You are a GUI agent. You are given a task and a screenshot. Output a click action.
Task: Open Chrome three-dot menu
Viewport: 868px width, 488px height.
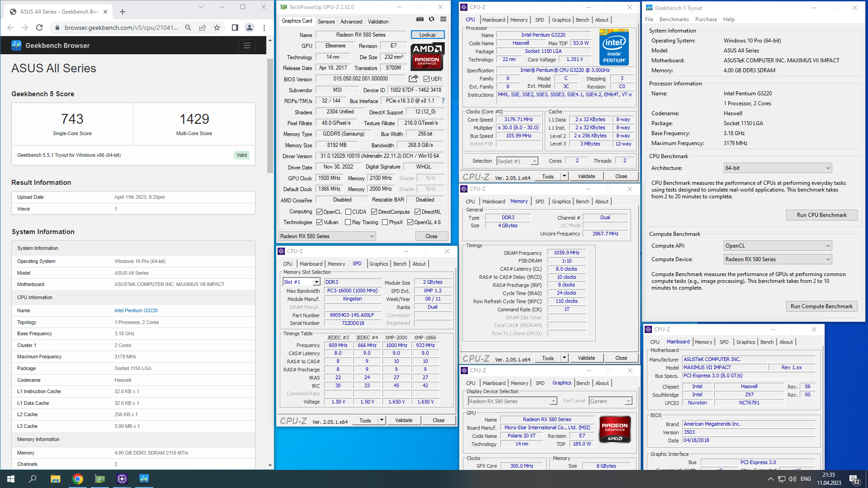tap(264, 28)
